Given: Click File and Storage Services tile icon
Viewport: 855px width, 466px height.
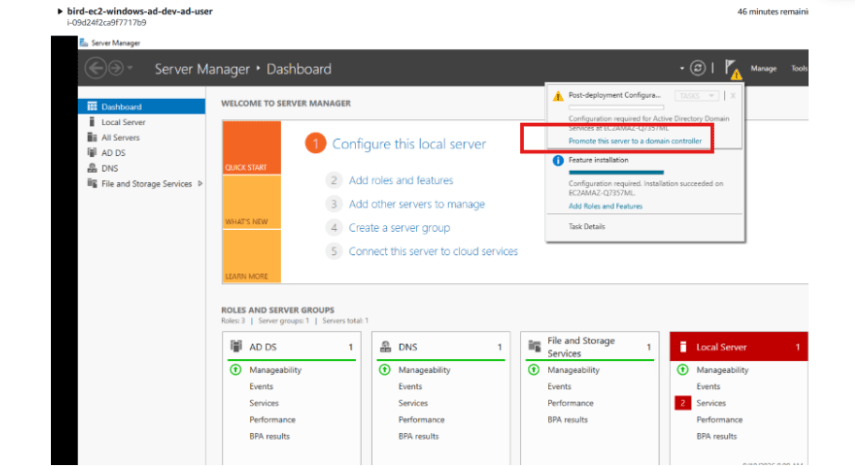Looking at the screenshot, I should tap(534, 346).
